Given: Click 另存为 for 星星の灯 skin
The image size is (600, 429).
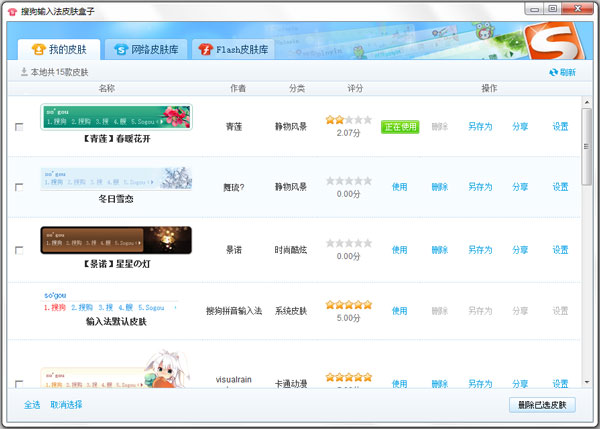Looking at the screenshot, I should (480, 250).
